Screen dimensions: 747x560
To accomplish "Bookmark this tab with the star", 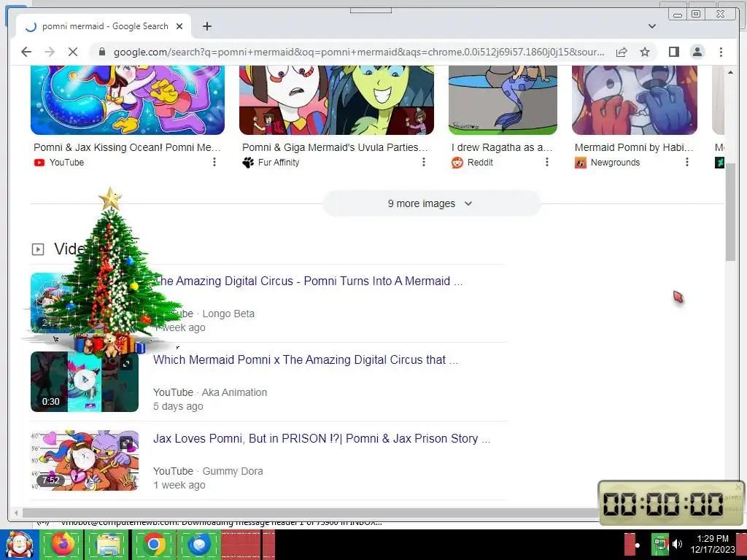I will pyautogui.click(x=645, y=52).
